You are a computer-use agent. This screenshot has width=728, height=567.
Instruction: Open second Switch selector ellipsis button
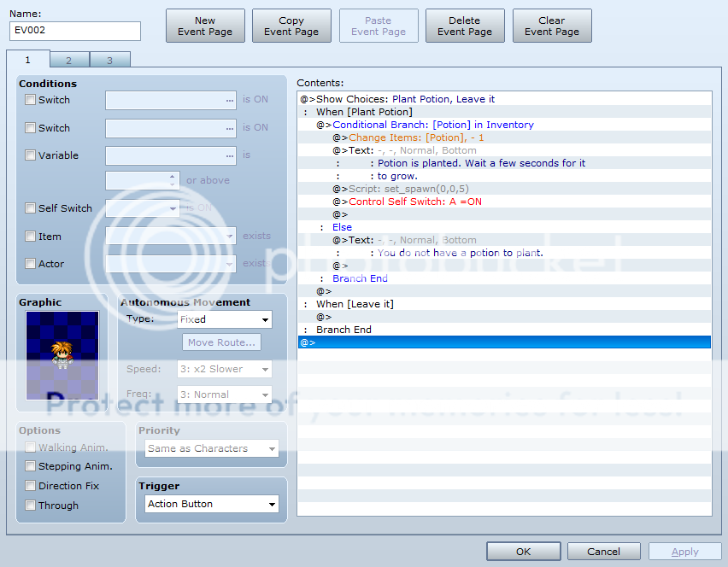229,128
